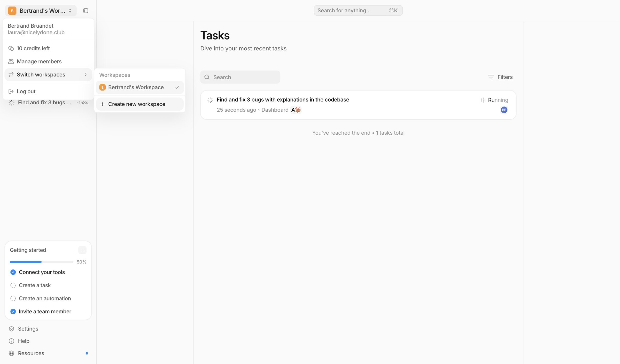
Task: Click the magnifier icon in tasks search
Action: click(x=207, y=77)
